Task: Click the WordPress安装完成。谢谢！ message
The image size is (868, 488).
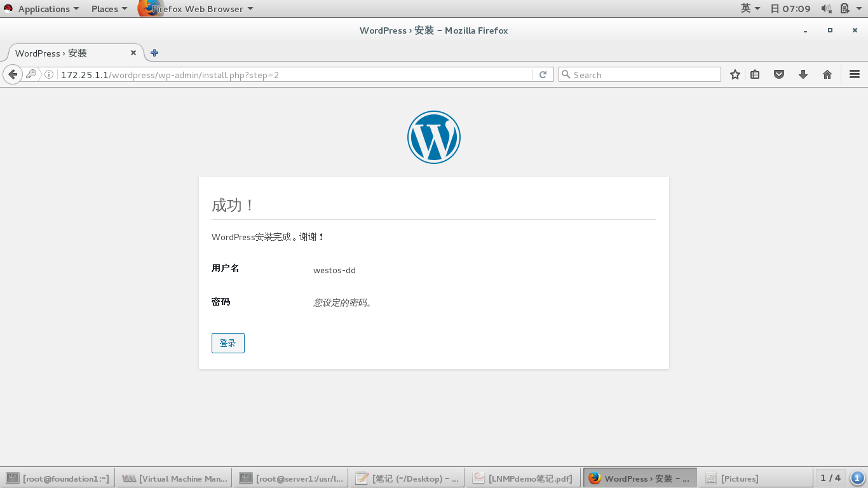Action: (268, 237)
